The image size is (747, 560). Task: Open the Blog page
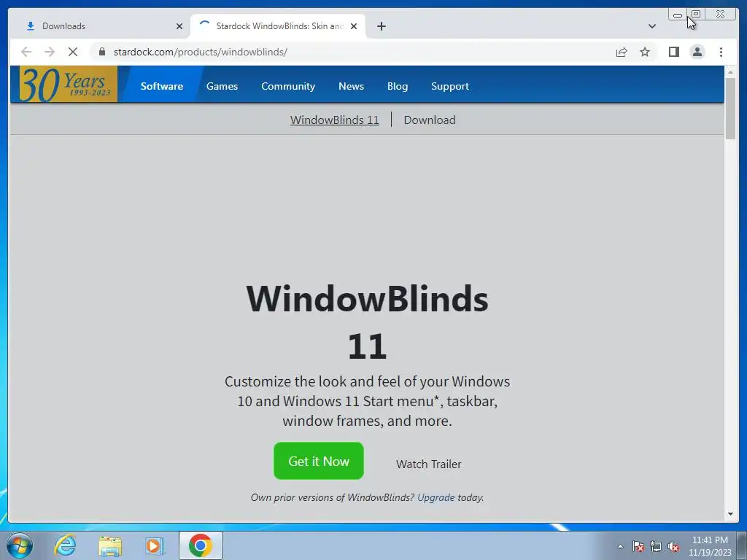pyautogui.click(x=398, y=86)
